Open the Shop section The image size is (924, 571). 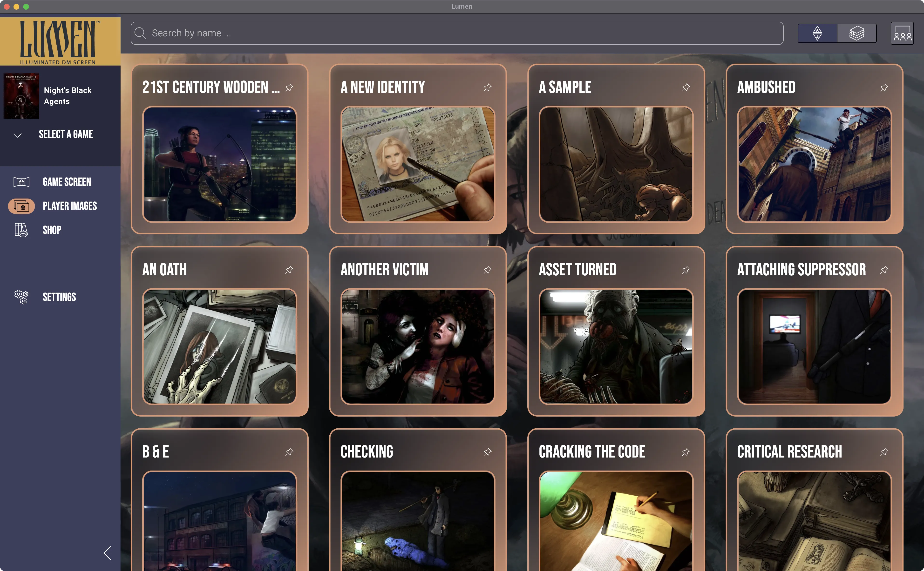52,230
